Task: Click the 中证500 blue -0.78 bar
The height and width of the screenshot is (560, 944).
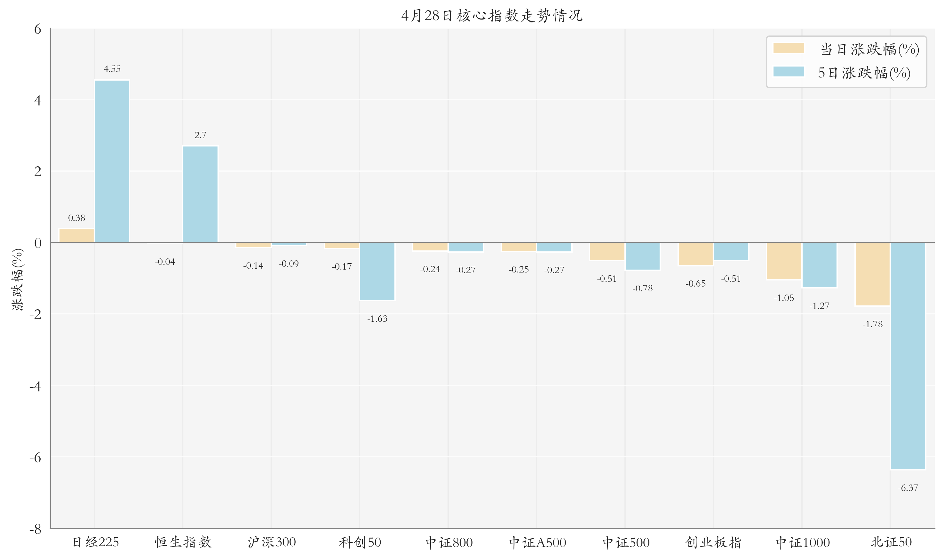Action: [x=642, y=256]
